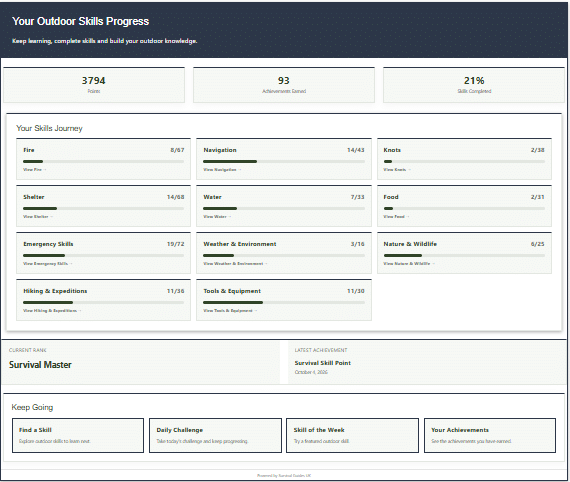Follow the View Weather & Environment link

pos(235,264)
